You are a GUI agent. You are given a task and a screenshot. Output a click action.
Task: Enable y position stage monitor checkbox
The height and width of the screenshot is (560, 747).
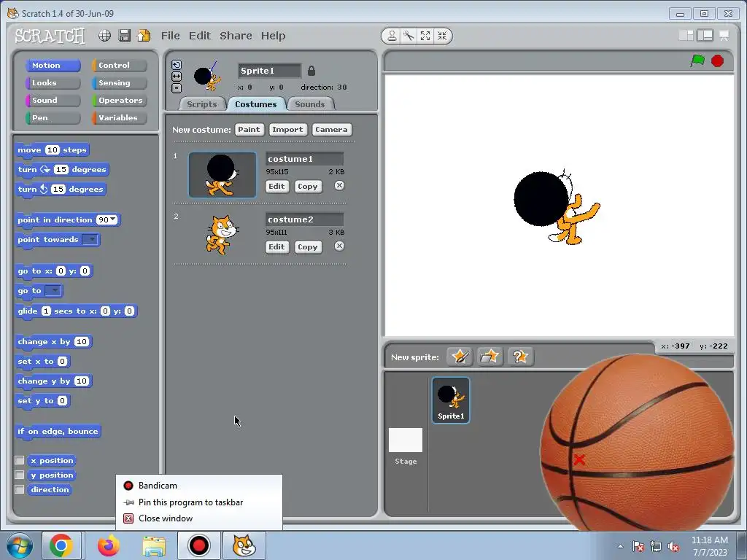click(x=20, y=475)
